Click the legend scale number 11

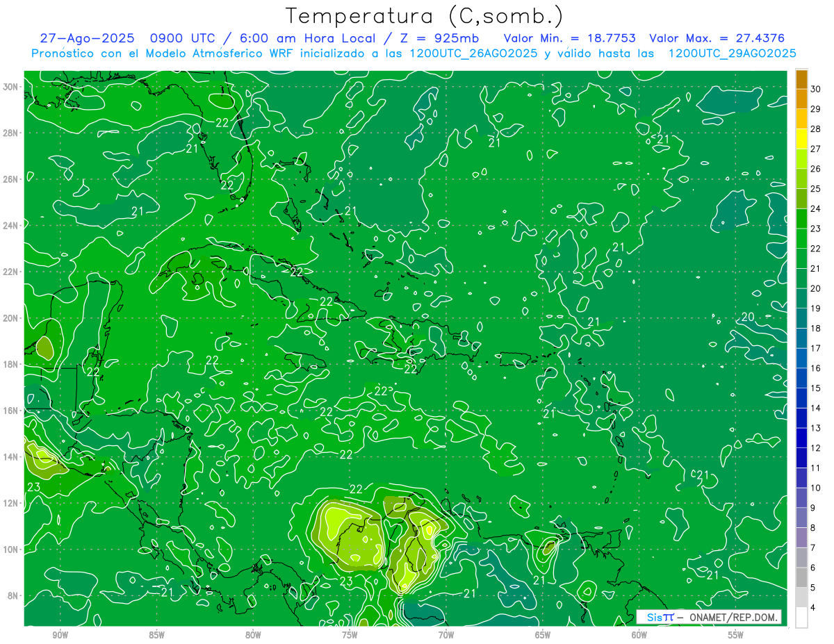[x=816, y=468]
